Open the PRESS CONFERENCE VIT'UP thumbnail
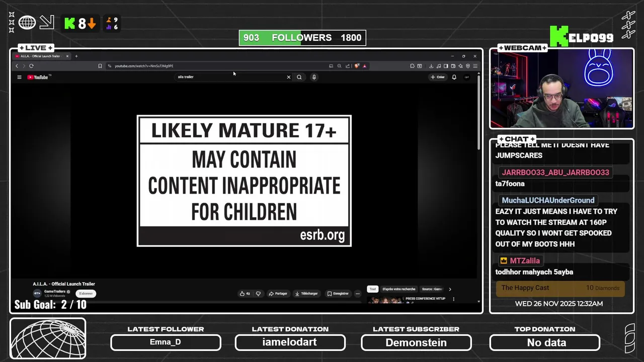Image resolution: width=644 pixels, height=362 pixels. tap(385, 300)
